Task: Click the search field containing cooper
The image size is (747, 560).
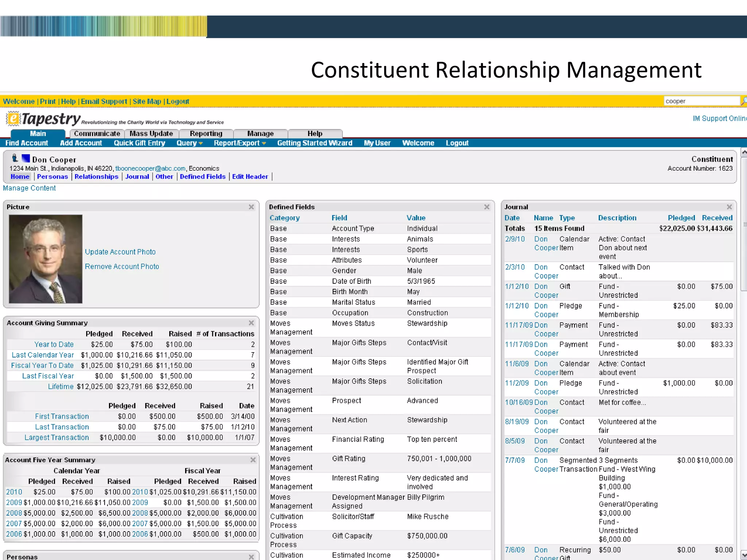Action: [x=702, y=101]
